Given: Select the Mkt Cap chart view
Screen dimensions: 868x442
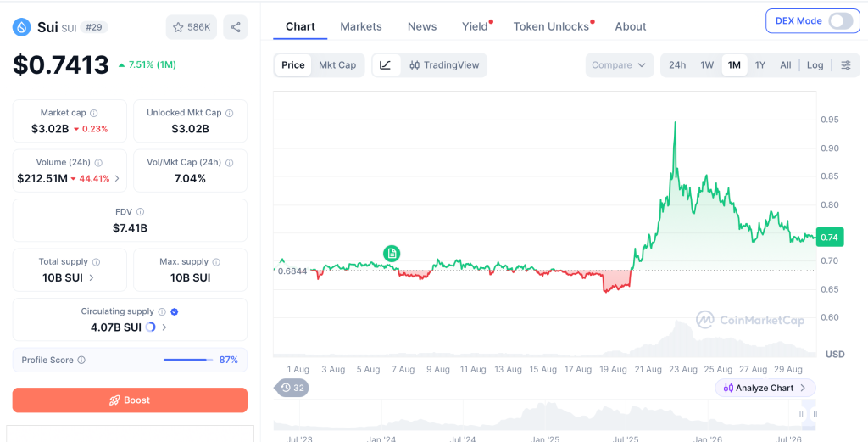Looking at the screenshot, I should (337, 65).
